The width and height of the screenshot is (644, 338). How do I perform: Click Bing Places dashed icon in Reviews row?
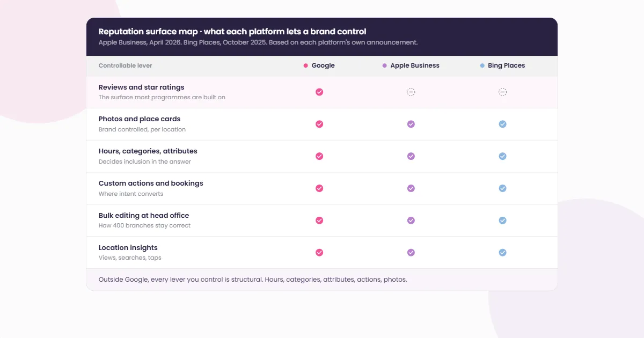click(502, 92)
